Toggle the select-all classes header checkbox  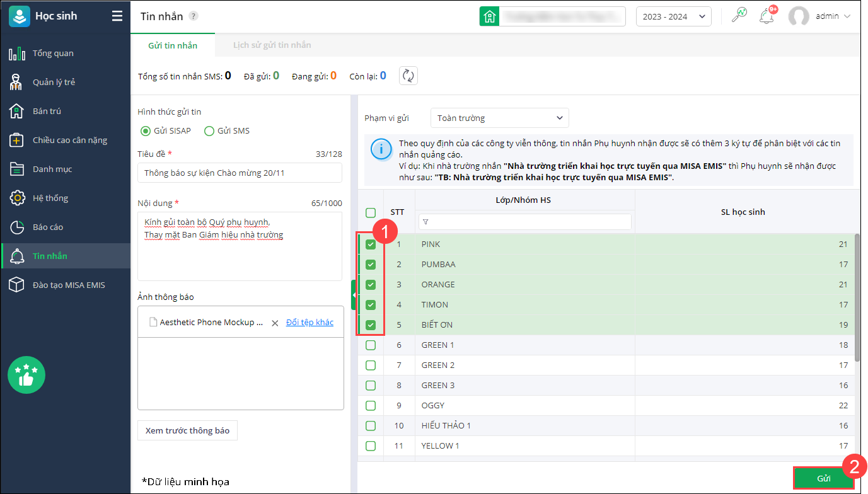pyautogui.click(x=371, y=213)
